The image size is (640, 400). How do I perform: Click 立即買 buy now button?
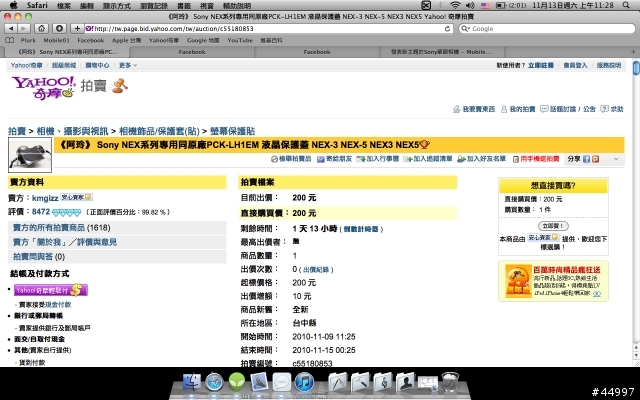click(x=553, y=226)
